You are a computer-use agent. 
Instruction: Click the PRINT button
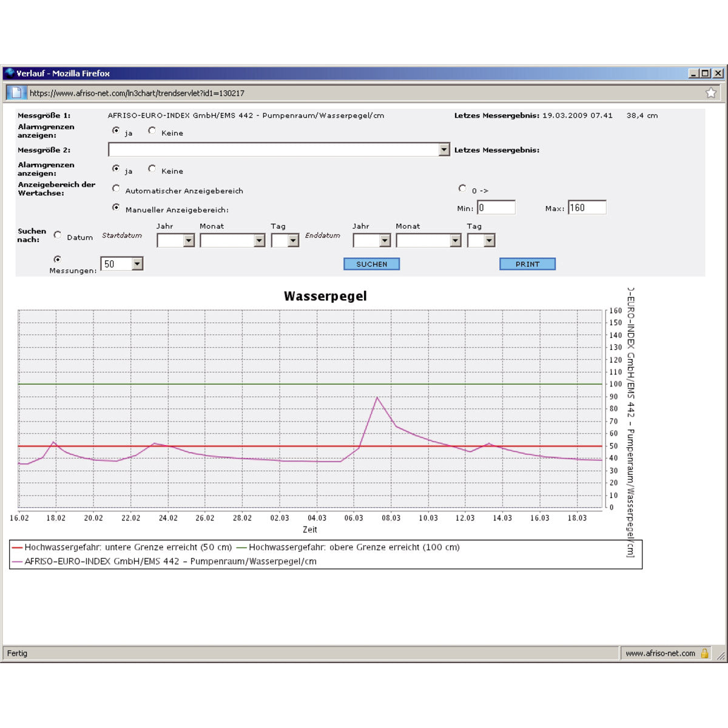(x=527, y=264)
